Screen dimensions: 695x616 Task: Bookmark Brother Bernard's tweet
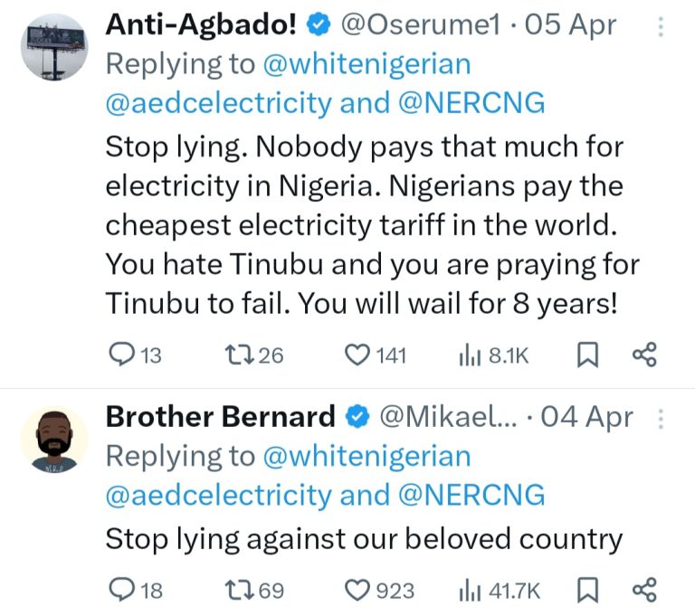click(588, 591)
